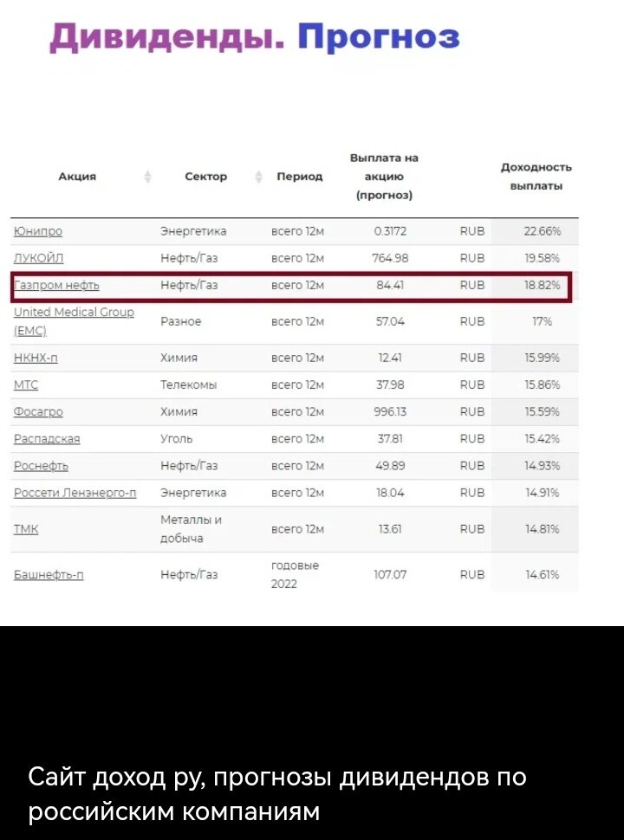Click the Выплата на акцию header
624x840 pixels.
(x=384, y=177)
